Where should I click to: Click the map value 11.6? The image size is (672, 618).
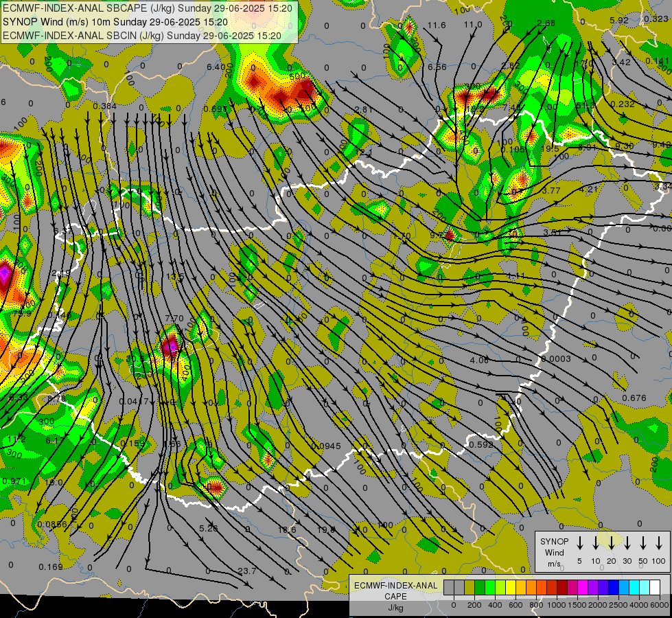[x=437, y=25]
